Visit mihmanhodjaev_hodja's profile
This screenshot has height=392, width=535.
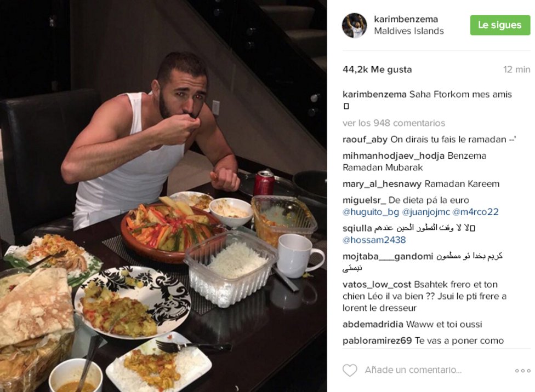pos(394,156)
